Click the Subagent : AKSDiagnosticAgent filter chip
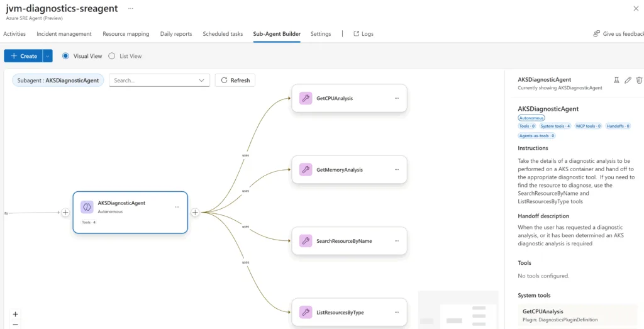644x329 pixels. coord(58,81)
